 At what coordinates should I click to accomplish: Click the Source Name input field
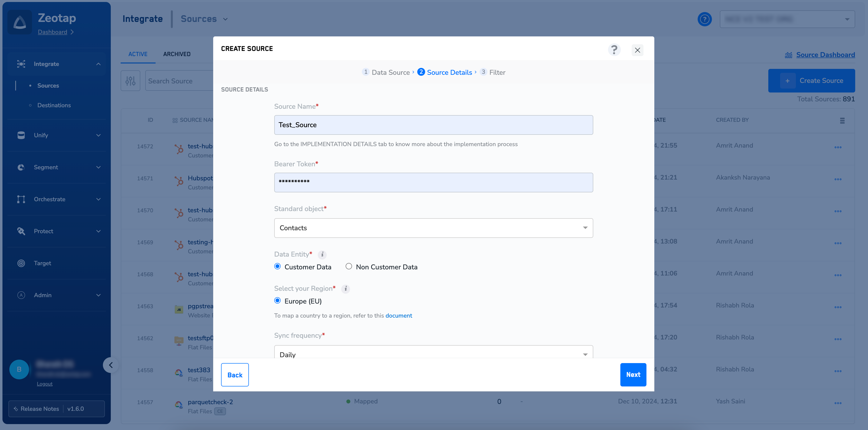433,125
